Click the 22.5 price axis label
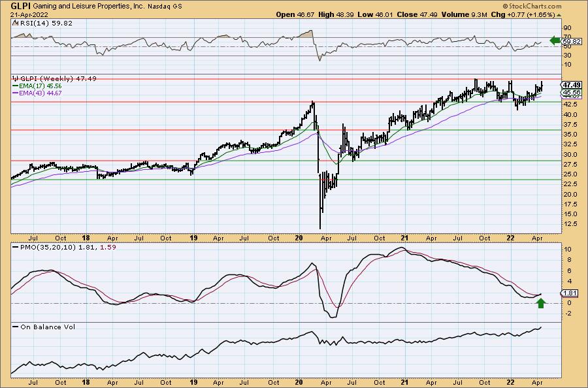This screenshot has width=588, height=388. tap(569, 184)
